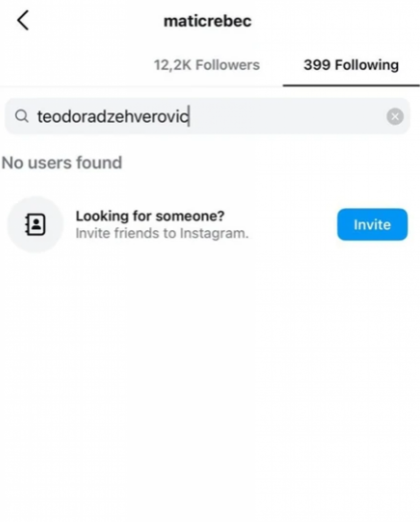Tap the contacts address book icon
Viewport: 420px width, 522px height.
35,225
